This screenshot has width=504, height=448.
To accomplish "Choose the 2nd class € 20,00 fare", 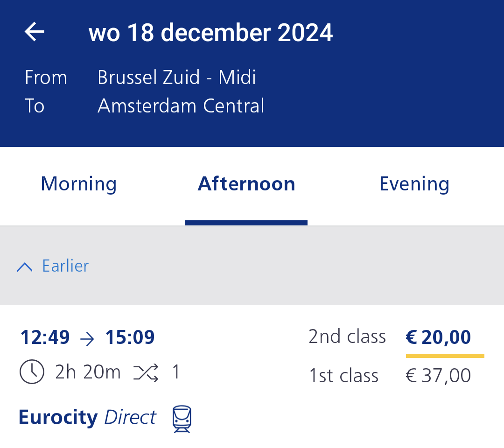I will click(438, 337).
